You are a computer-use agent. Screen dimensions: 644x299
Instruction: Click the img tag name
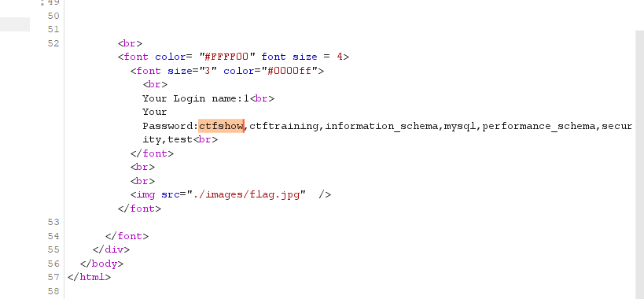pyautogui.click(x=145, y=194)
